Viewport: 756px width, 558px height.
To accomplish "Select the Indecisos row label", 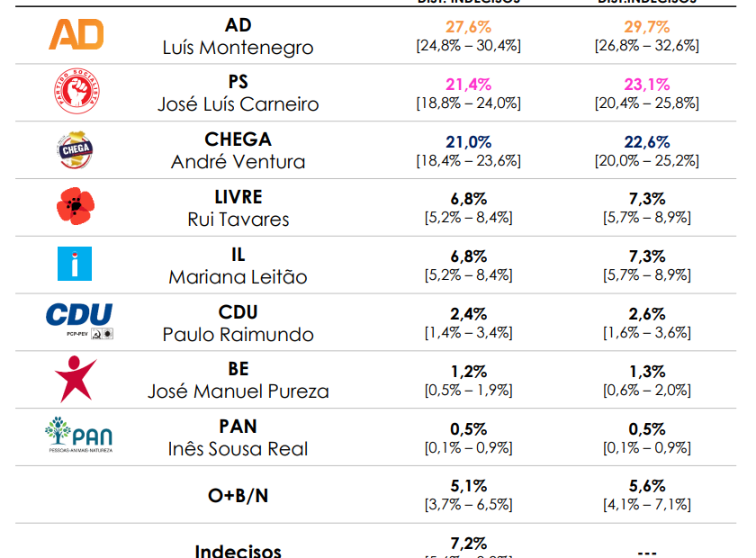I will (238, 551).
